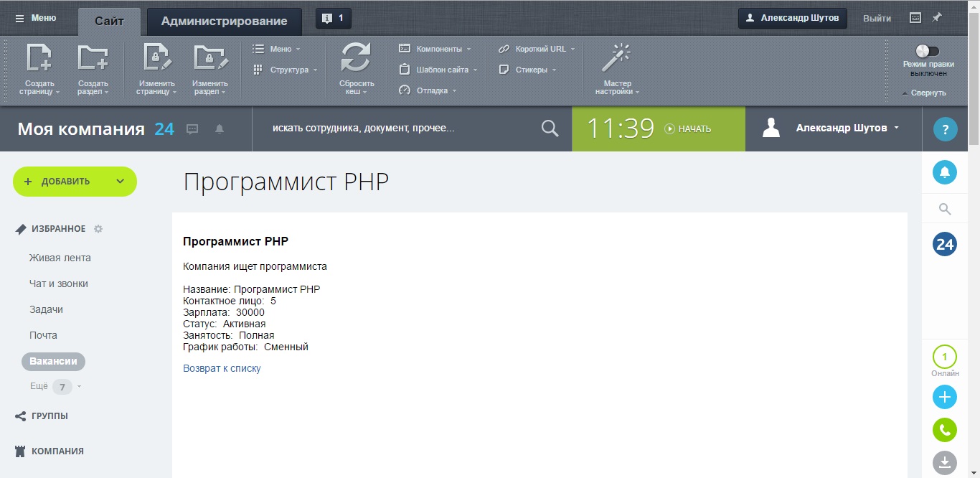Switch to the Сайт tab
Screen dimensions: 980x478
tap(109, 22)
